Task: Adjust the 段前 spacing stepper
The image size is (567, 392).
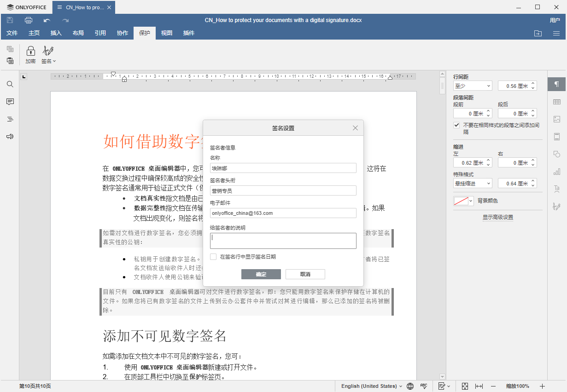Action: (489, 114)
